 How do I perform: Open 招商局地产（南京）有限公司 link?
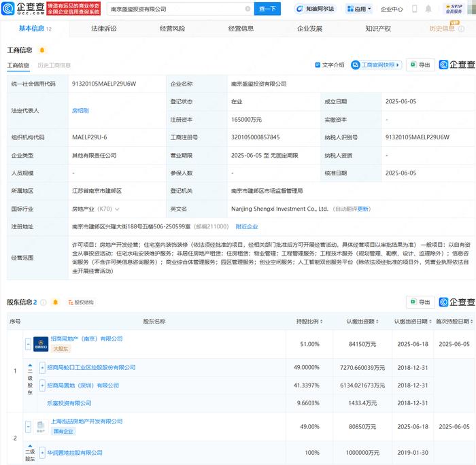[x=86, y=339]
